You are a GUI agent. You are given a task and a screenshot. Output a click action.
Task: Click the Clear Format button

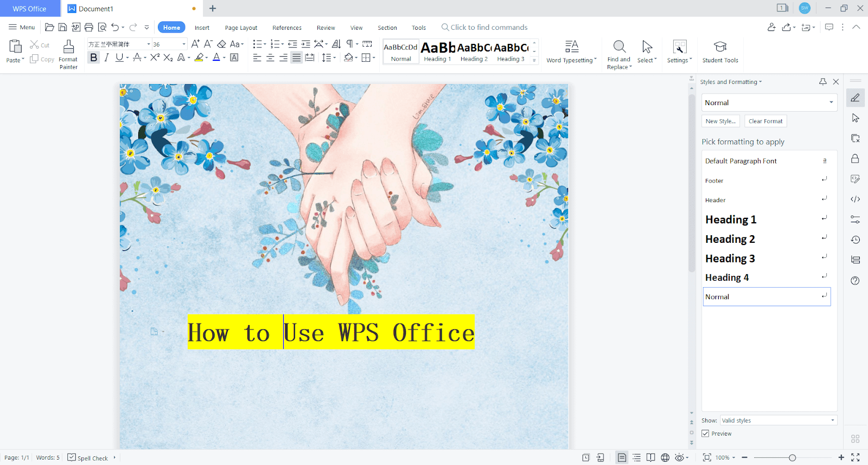(x=765, y=121)
